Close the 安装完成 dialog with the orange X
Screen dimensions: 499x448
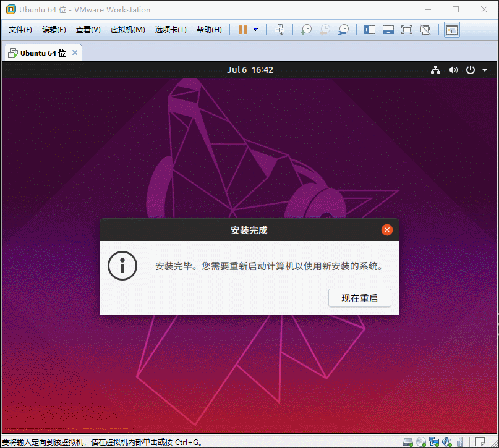[x=387, y=230]
